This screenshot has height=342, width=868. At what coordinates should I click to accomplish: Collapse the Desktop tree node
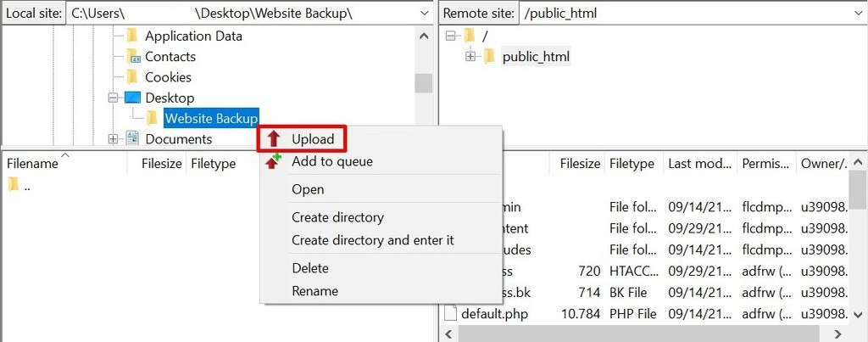pyautogui.click(x=113, y=98)
